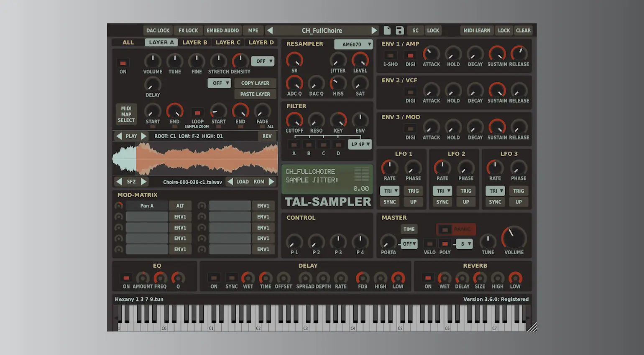Turn on the EQ with its ON switch
The height and width of the screenshot is (355, 644).
pyautogui.click(x=126, y=277)
